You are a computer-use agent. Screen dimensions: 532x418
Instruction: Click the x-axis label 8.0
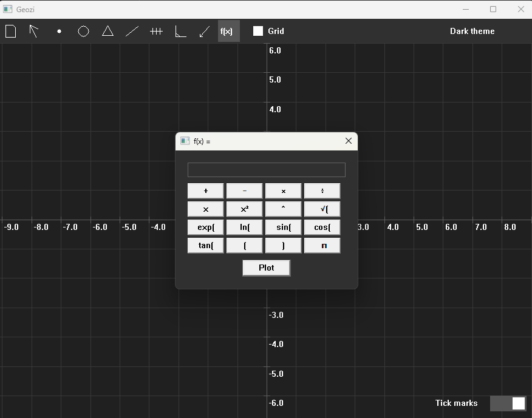[x=510, y=227]
